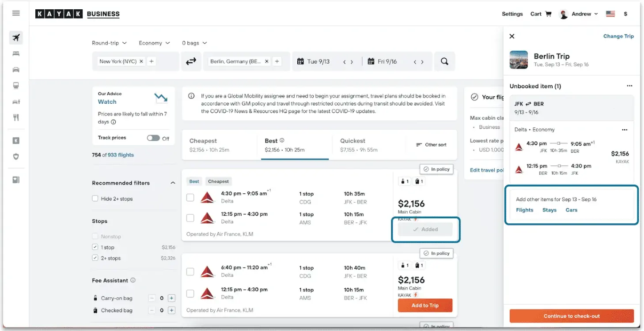The height and width of the screenshot is (331, 644).
Task: Open Cars via the car sidebar icon
Action: click(x=16, y=70)
